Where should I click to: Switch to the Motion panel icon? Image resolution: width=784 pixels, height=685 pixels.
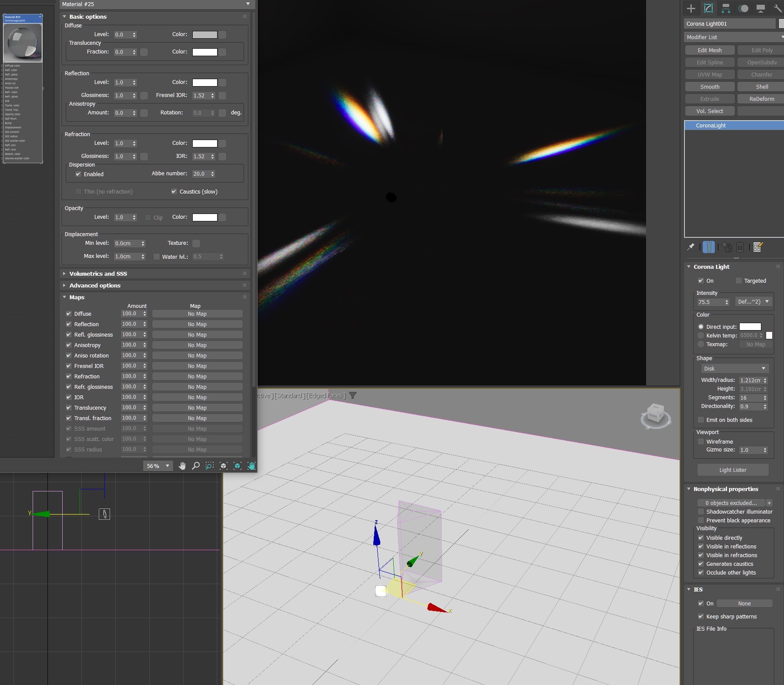pos(743,8)
